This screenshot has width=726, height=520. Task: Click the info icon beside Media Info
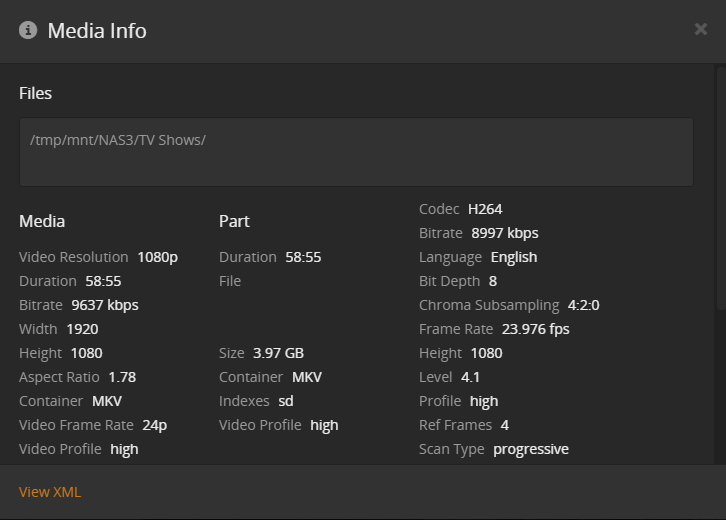tap(28, 30)
